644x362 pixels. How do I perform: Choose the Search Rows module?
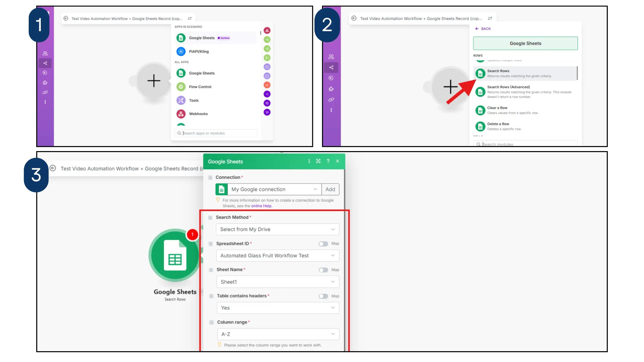525,73
